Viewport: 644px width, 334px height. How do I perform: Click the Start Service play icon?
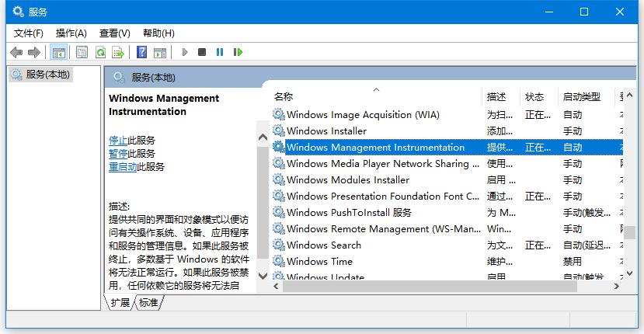pyautogui.click(x=185, y=52)
